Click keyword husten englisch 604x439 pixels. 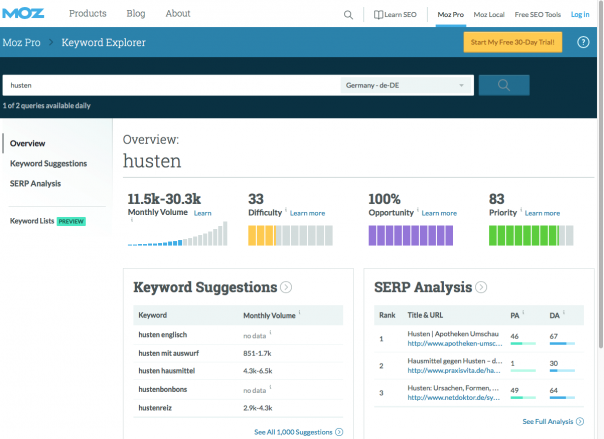click(x=163, y=335)
